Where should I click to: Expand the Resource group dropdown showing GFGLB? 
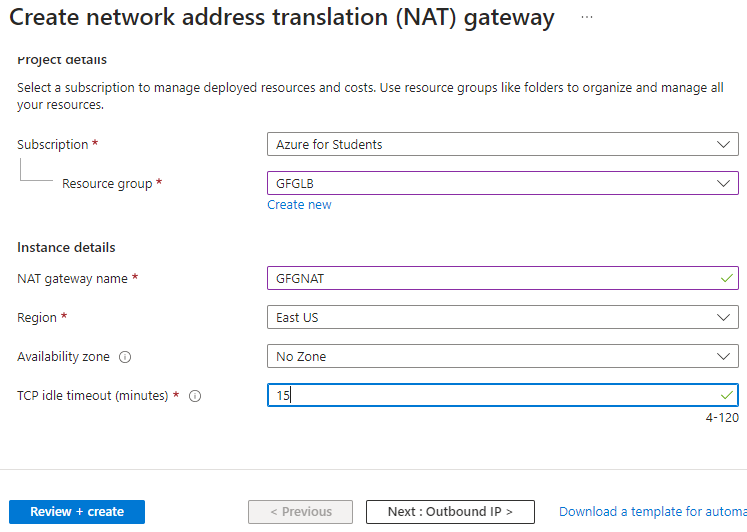[x=503, y=184]
